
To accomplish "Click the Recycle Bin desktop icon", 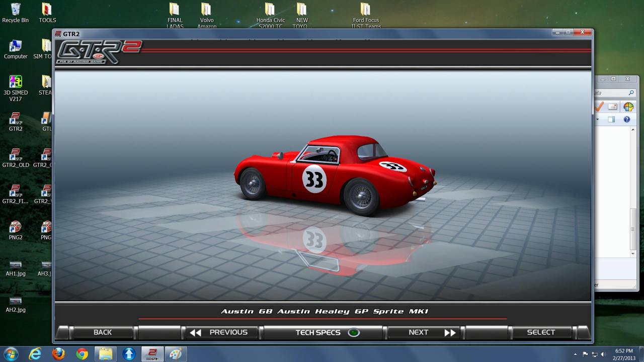I will tap(16, 13).
